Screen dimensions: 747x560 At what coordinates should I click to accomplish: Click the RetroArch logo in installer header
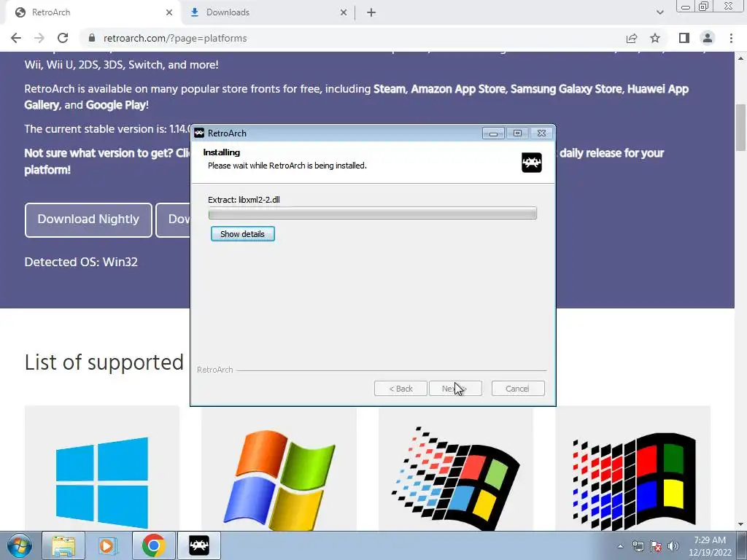pyautogui.click(x=532, y=163)
